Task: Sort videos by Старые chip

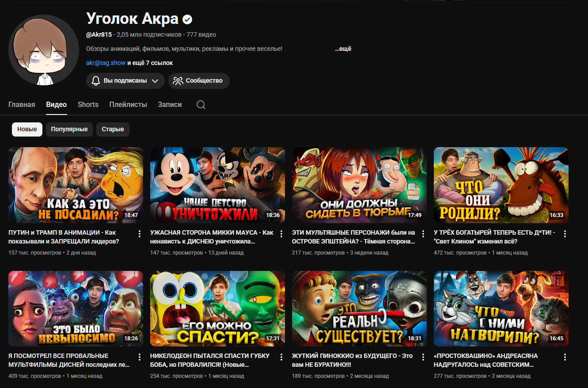Action: pyautogui.click(x=113, y=129)
